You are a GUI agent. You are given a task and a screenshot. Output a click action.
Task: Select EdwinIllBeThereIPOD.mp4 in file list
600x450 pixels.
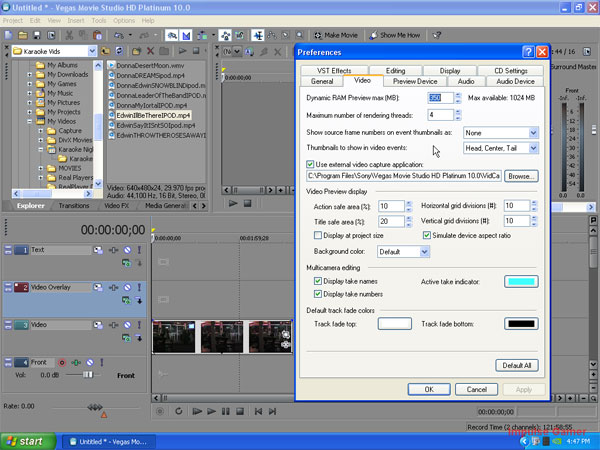[153, 115]
